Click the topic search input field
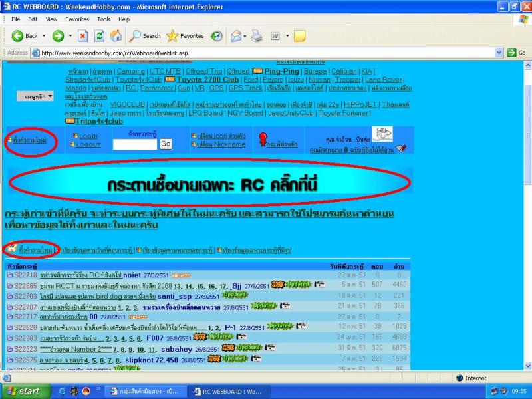 tap(135, 144)
